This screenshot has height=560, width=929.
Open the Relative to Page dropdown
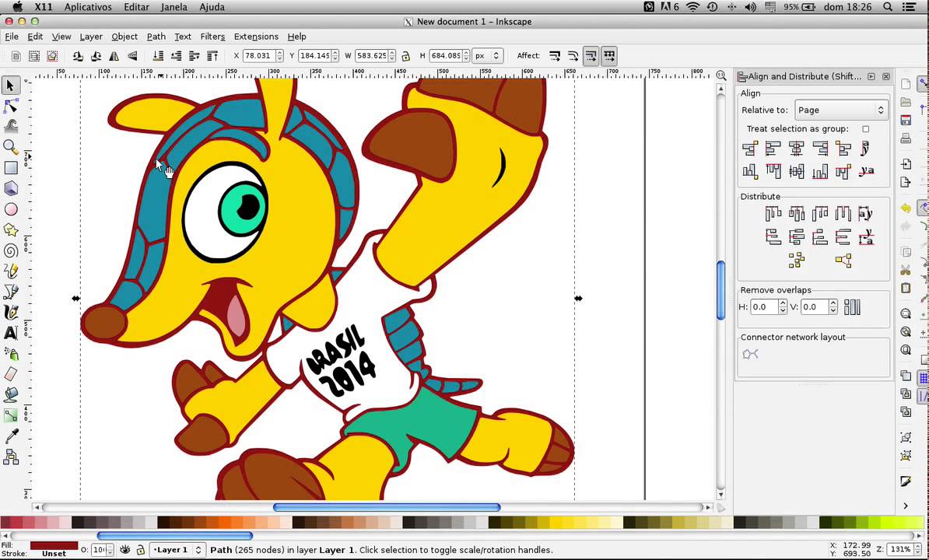tap(841, 110)
